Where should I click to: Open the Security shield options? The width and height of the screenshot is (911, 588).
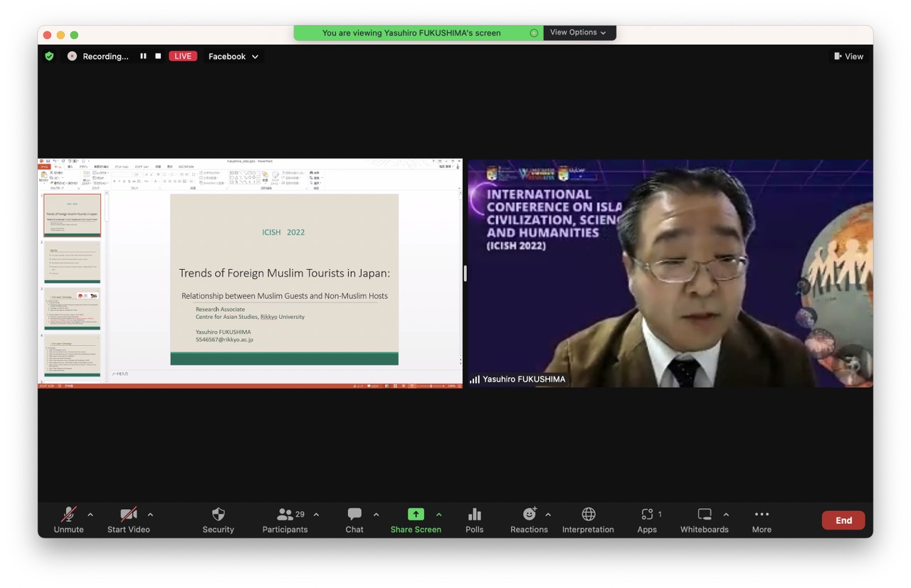[x=218, y=520]
